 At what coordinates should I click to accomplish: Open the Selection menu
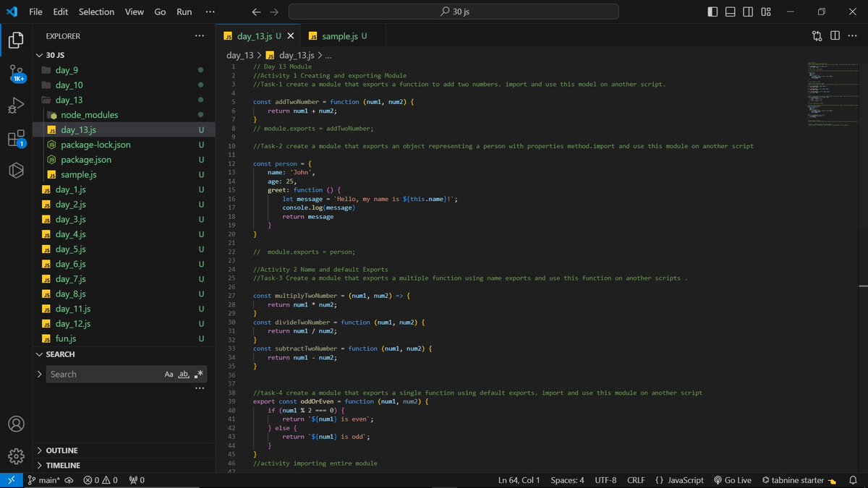pos(96,12)
